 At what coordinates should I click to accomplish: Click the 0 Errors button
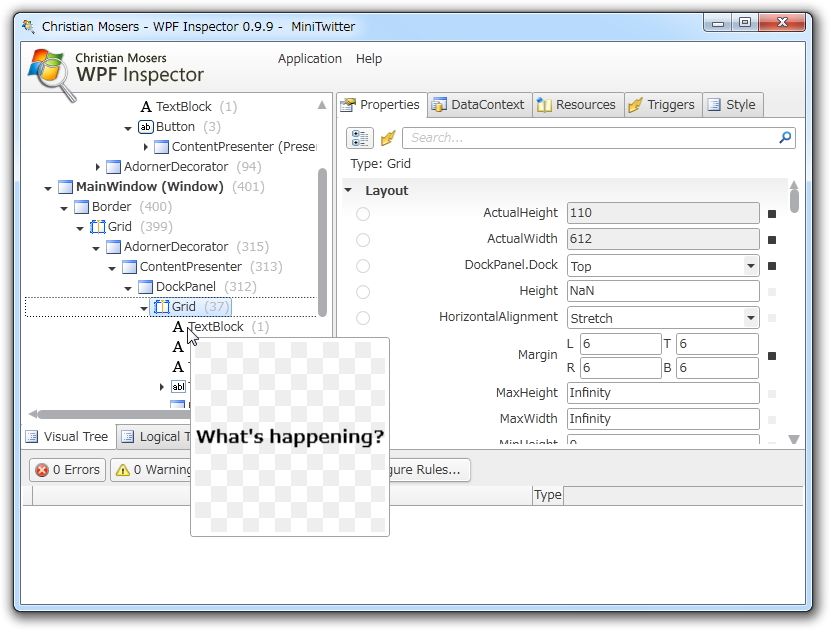click(68, 470)
